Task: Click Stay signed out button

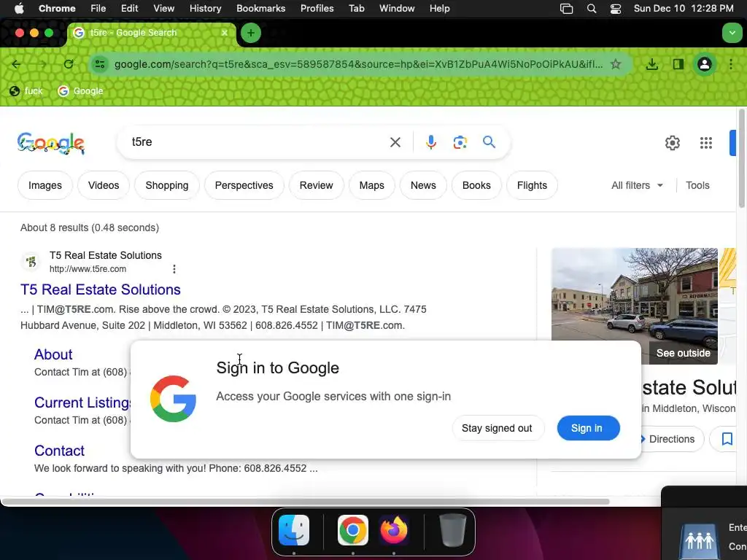Action: [x=496, y=428]
